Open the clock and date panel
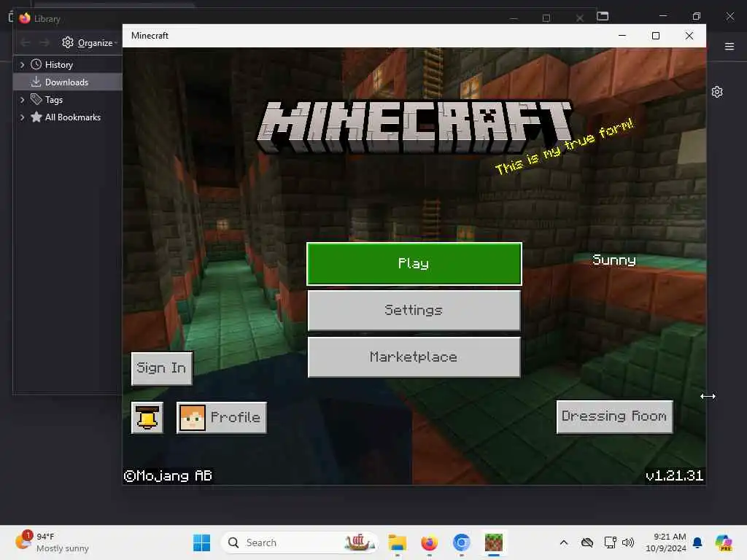This screenshot has width=747, height=560. (x=665, y=542)
